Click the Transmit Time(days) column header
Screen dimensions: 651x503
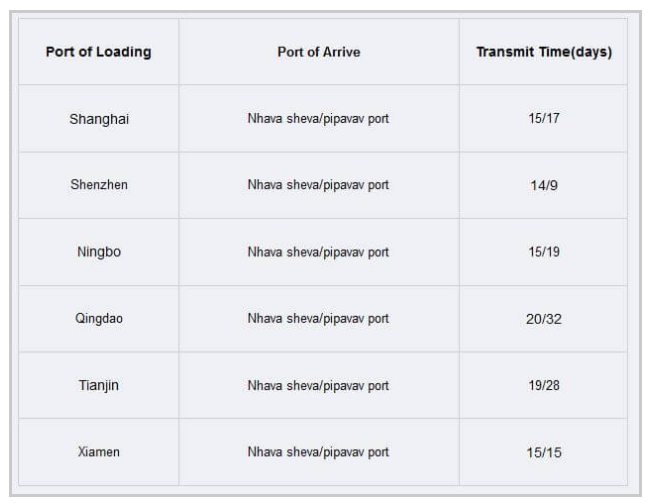pyautogui.click(x=544, y=53)
